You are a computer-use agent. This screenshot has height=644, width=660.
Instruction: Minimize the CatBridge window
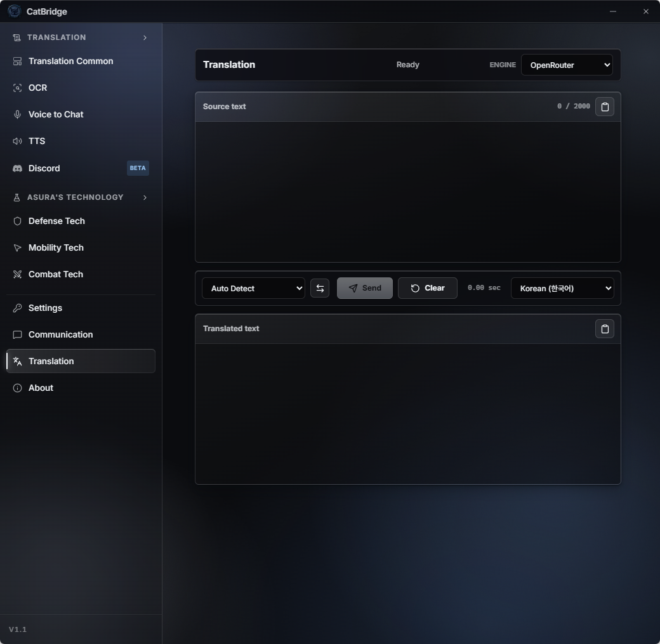click(613, 11)
